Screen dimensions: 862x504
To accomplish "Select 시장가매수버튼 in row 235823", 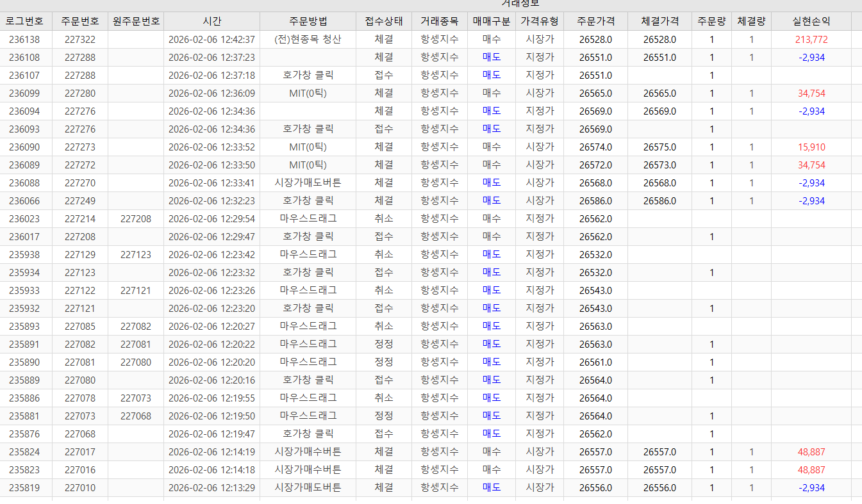I will coord(308,469).
